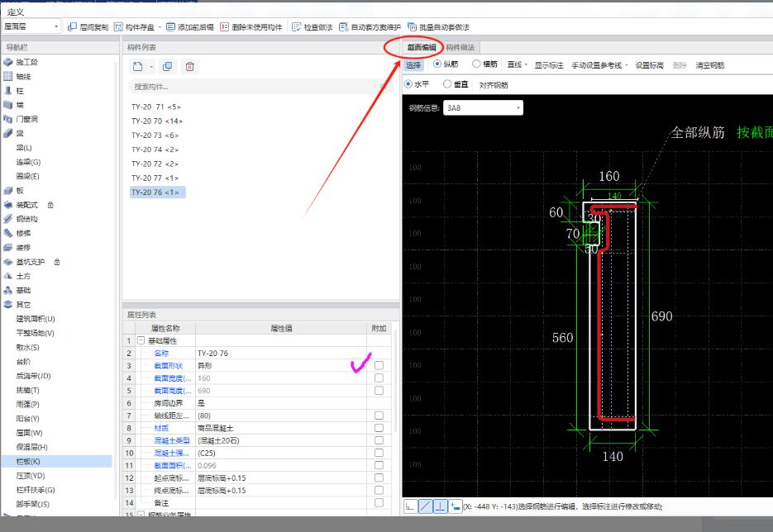Click the 对齐钢筋 button
773x532 pixels.
pyautogui.click(x=494, y=85)
